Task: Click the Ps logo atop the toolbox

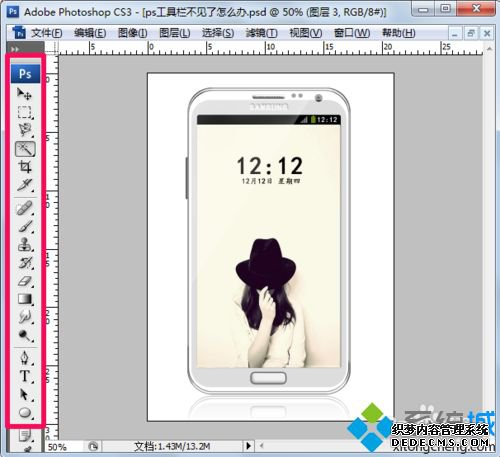Action: 25,74
